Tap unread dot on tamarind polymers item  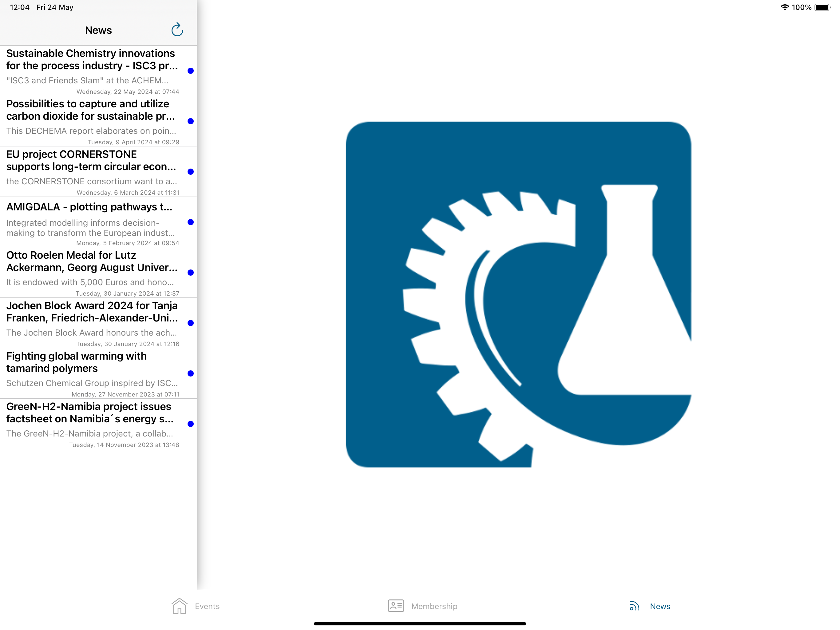point(191,374)
